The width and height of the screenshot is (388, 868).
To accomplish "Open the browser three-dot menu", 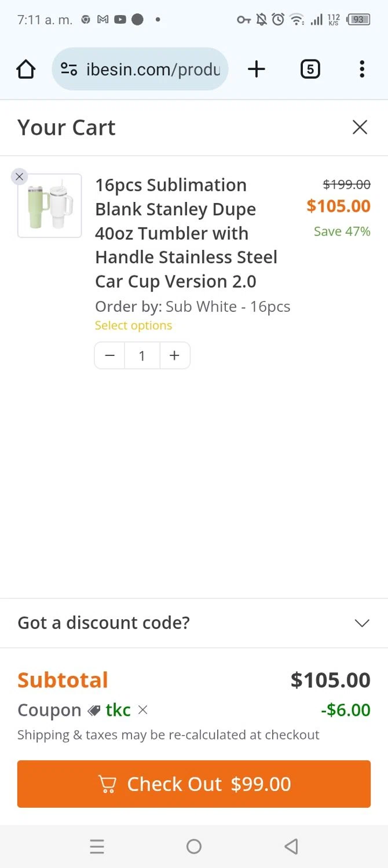I will [361, 69].
